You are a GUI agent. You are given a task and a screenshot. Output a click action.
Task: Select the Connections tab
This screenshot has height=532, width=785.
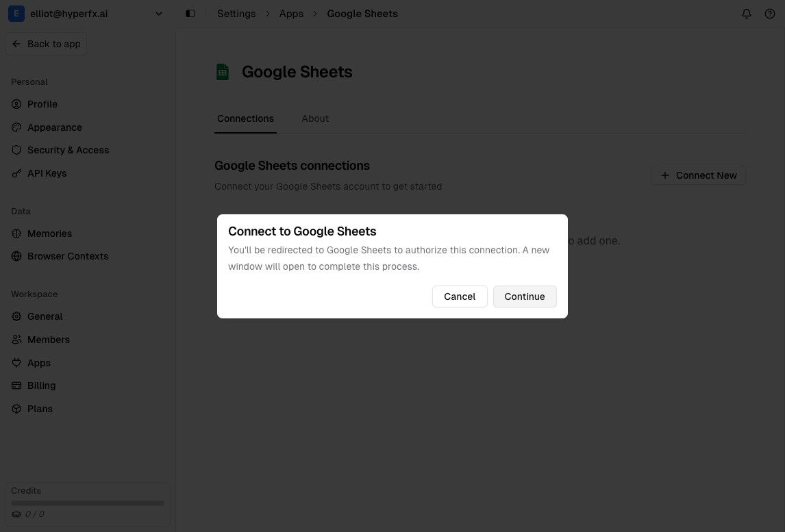point(245,118)
